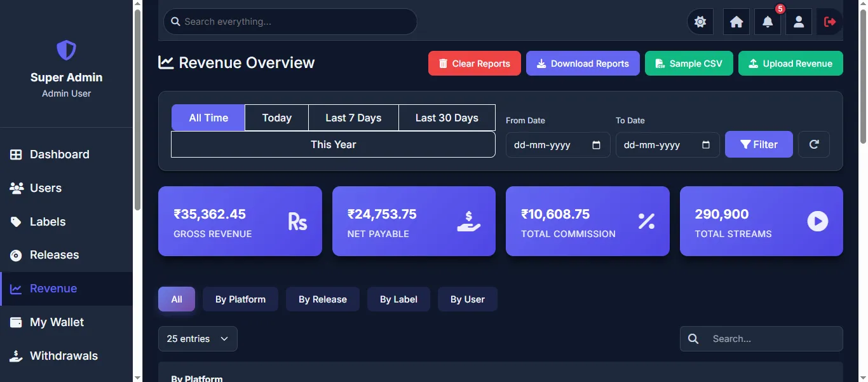Screen dimensions: 868x382
Task: Select the This Year range
Action: click(333, 144)
